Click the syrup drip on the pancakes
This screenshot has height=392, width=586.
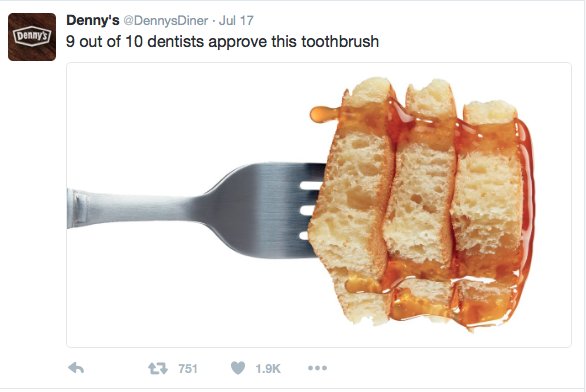point(324,114)
